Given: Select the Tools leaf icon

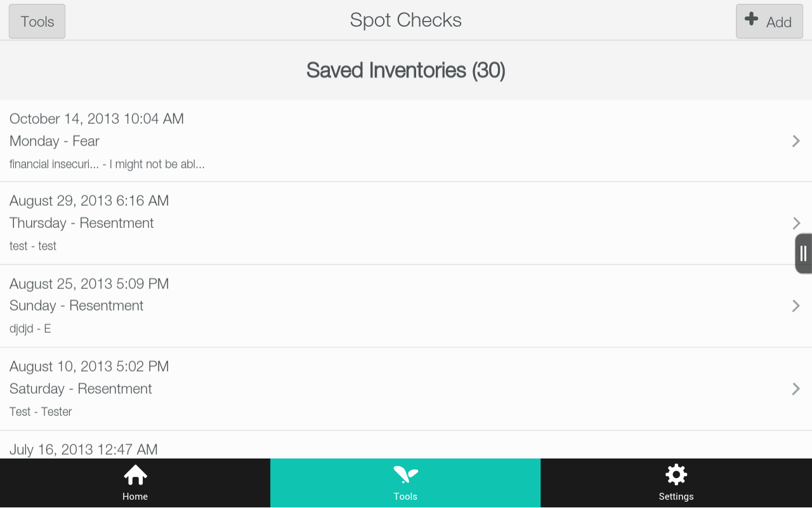Looking at the screenshot, I should tap(405, 474).
